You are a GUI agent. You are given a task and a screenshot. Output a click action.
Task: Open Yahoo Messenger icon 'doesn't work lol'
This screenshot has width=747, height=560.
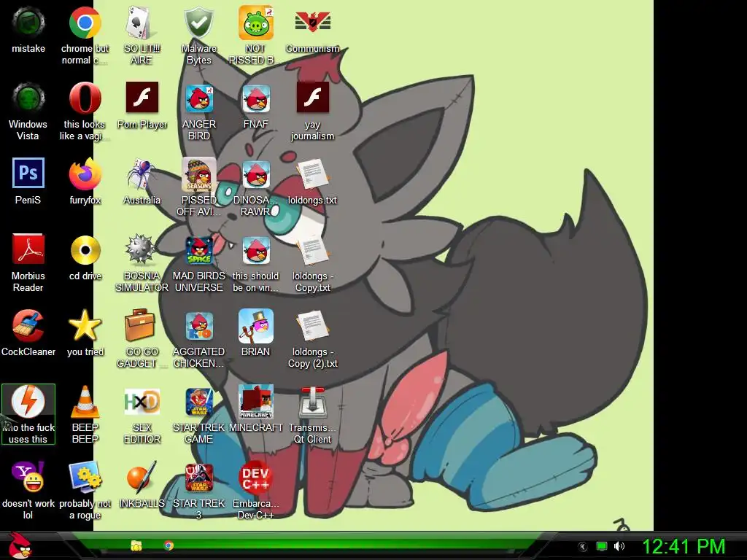click(28, 477)
